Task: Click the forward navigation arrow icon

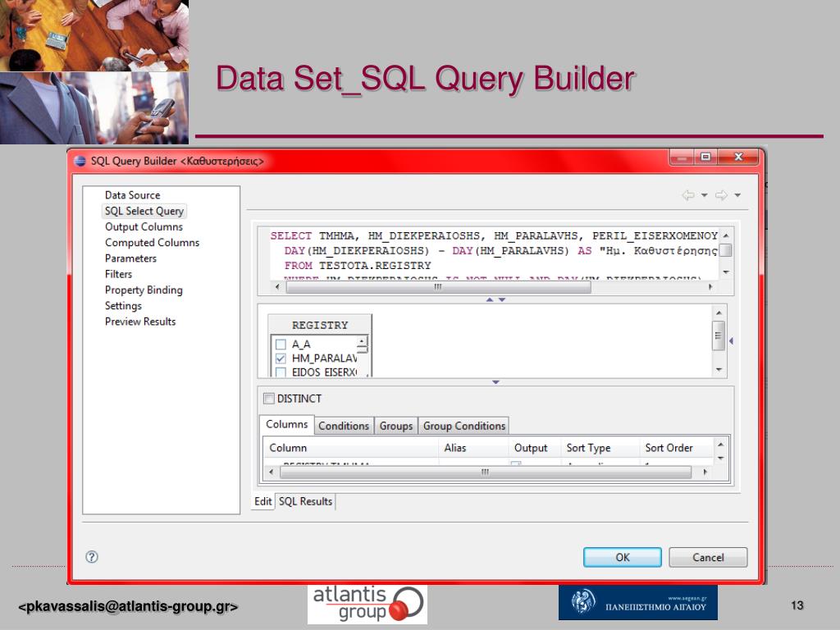Action: pyautogui.click(x=721, y=195)
